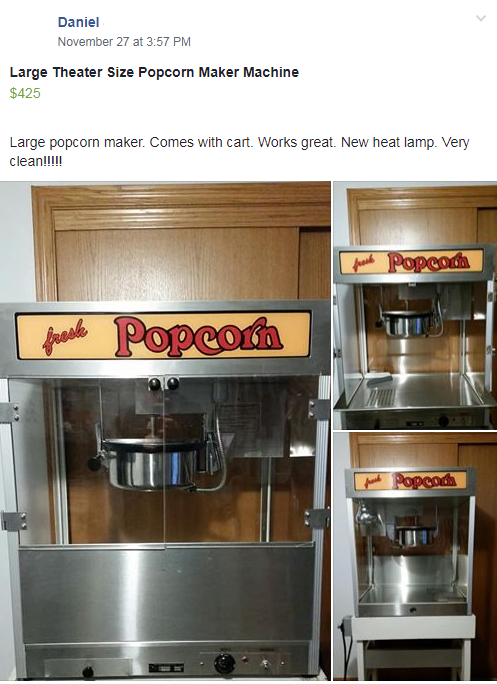
Task: Click the listing description text
Action: click(239, 151)
